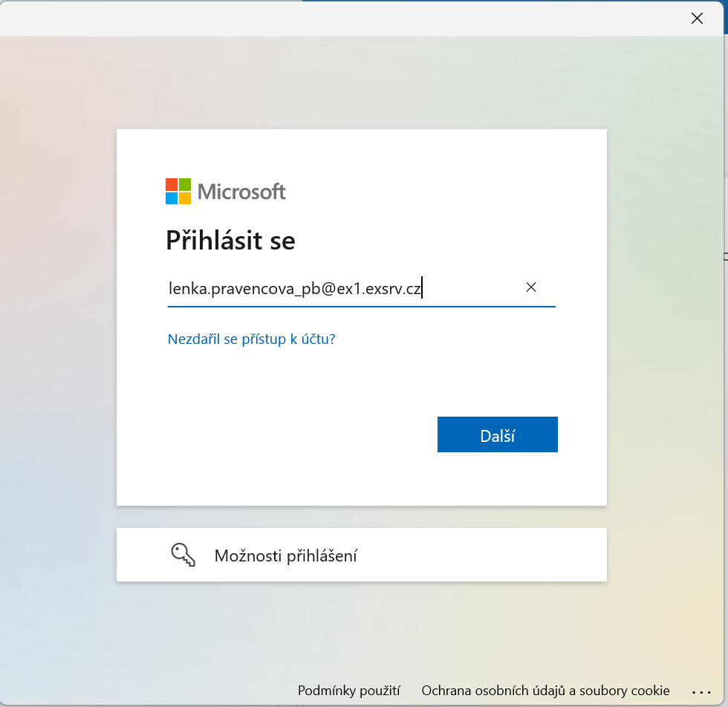Click the Microsoft wordmark text
This screenshot has width=728, height=707.
coord(241,192)
